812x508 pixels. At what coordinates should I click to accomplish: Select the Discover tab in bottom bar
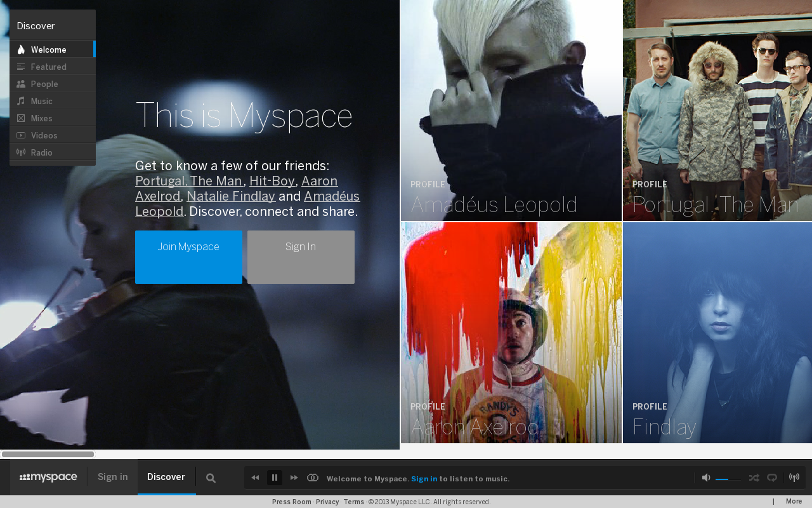point(166,477)
